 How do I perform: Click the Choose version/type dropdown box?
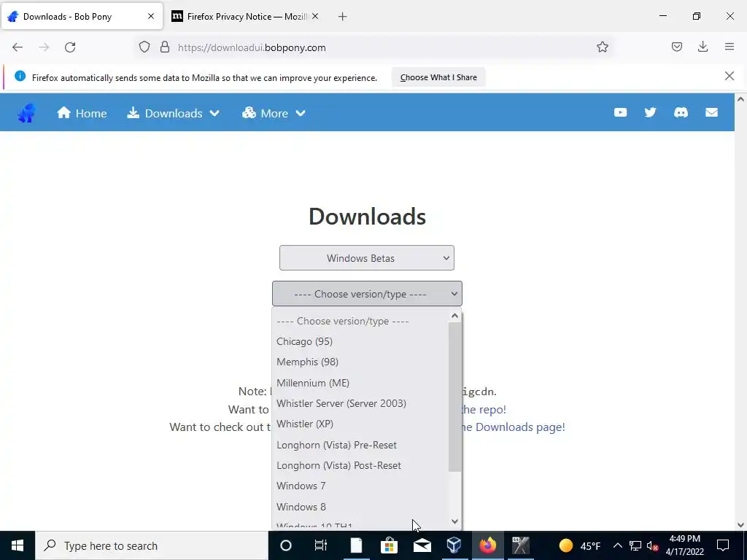tap(367, 294)
